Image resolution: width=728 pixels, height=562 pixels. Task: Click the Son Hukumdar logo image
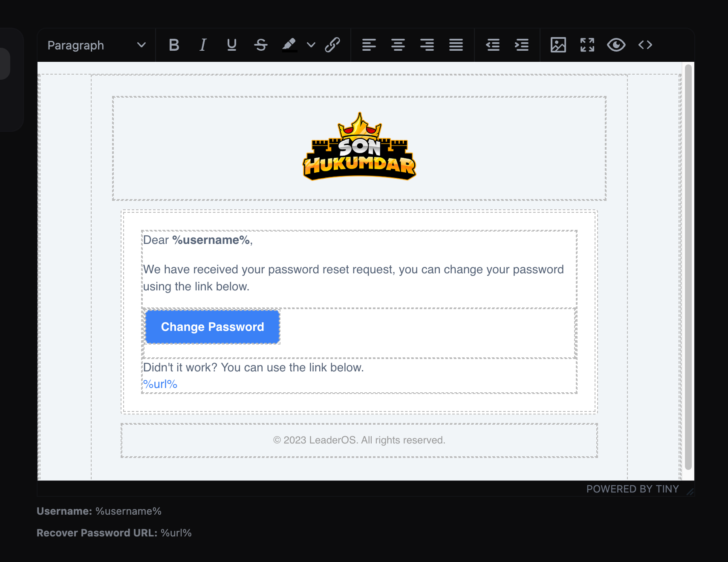359,146
